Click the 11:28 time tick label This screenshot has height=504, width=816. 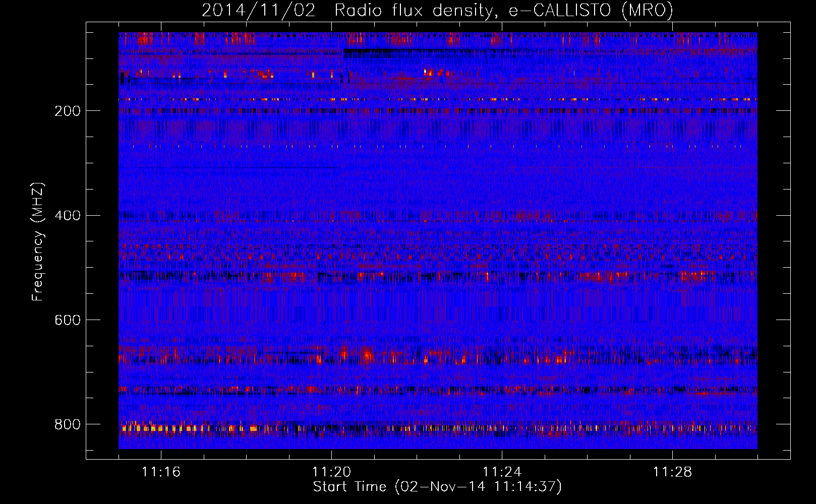tap(672, 472)
